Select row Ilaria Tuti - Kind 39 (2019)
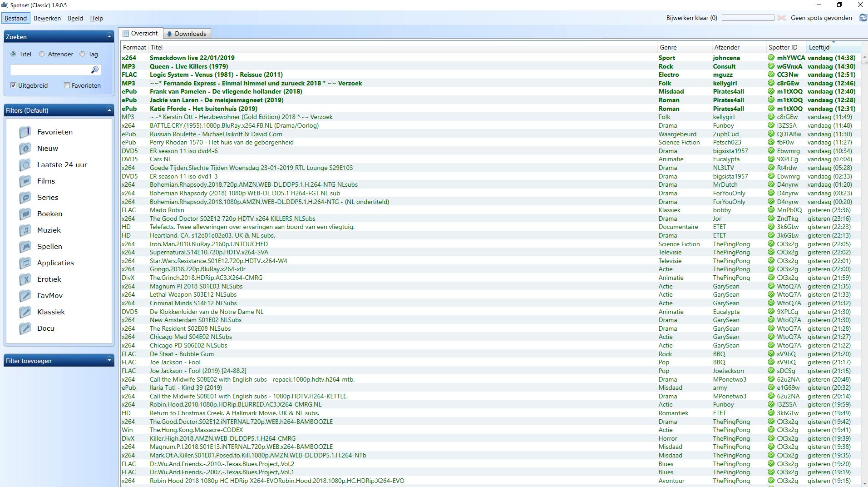 (490, 388)
